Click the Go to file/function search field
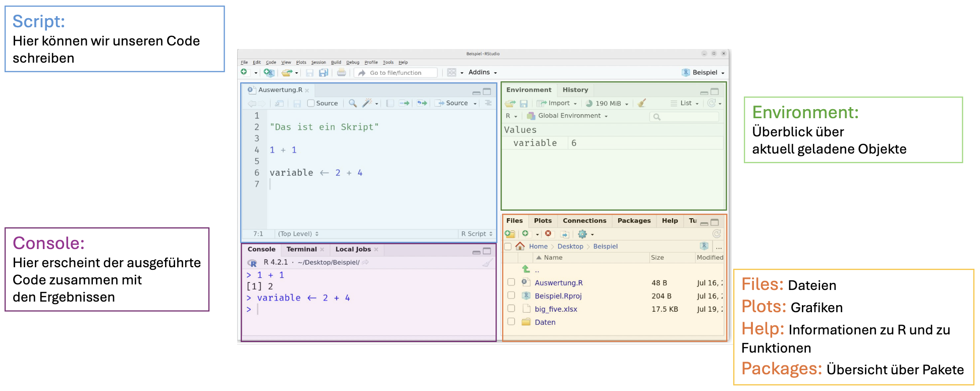 click(x=396, y=73)
